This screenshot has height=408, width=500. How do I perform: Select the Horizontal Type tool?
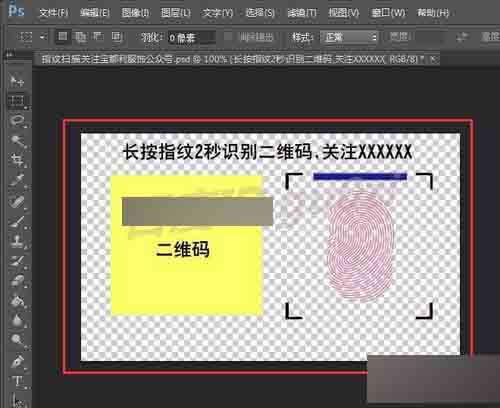(17, 381)
